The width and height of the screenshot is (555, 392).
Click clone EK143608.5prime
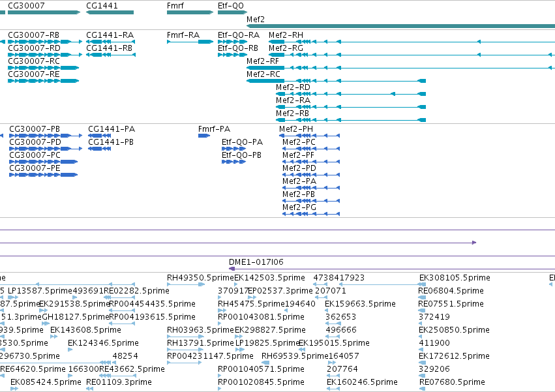53,337
